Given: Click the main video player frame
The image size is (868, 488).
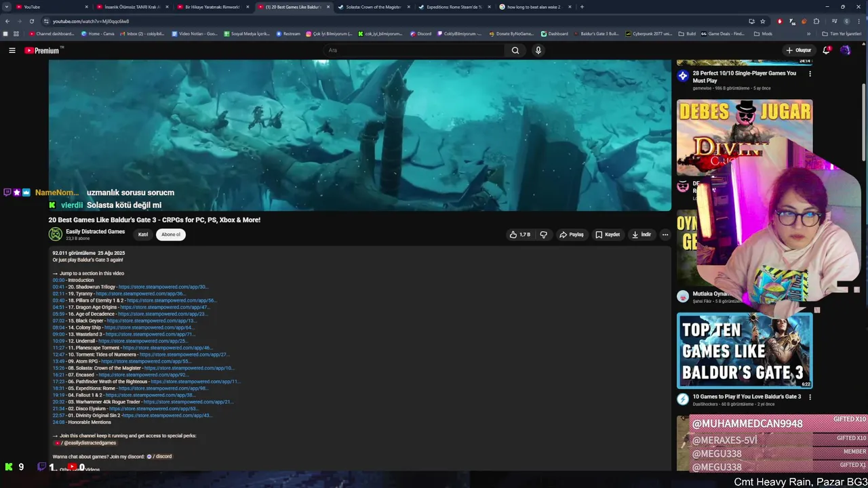Looking at the screenshot, I should point(359,136).
